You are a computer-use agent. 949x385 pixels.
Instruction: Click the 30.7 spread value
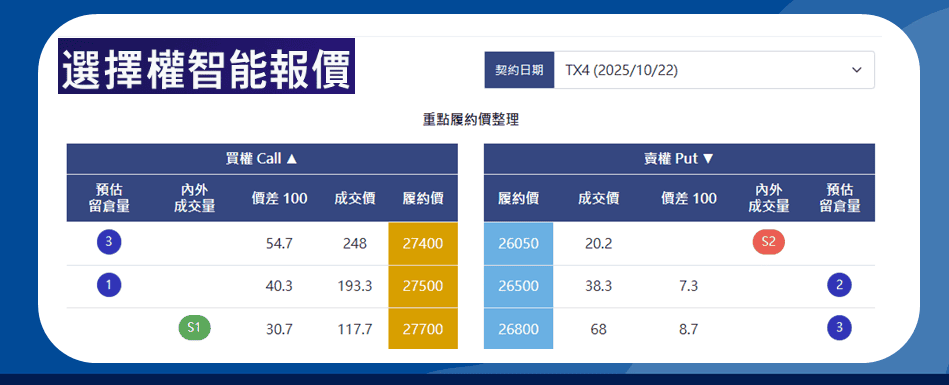click(x=279, y=329)
